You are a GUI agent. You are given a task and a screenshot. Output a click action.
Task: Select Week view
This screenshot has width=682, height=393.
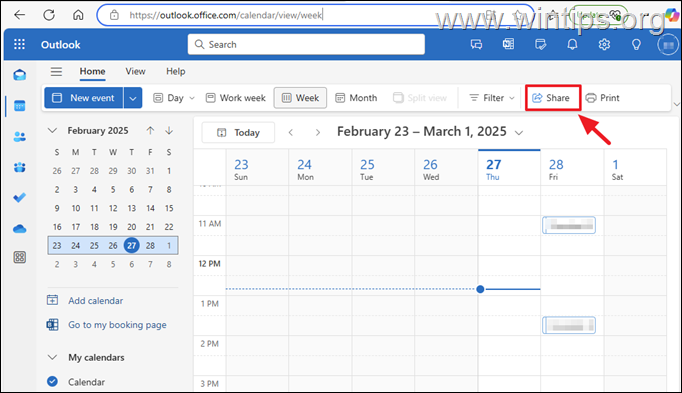300,98
